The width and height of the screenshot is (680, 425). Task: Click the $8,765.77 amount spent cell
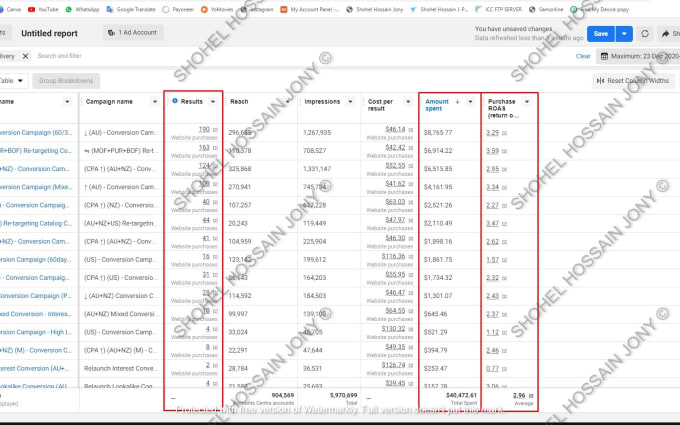[x=438, y=133]
